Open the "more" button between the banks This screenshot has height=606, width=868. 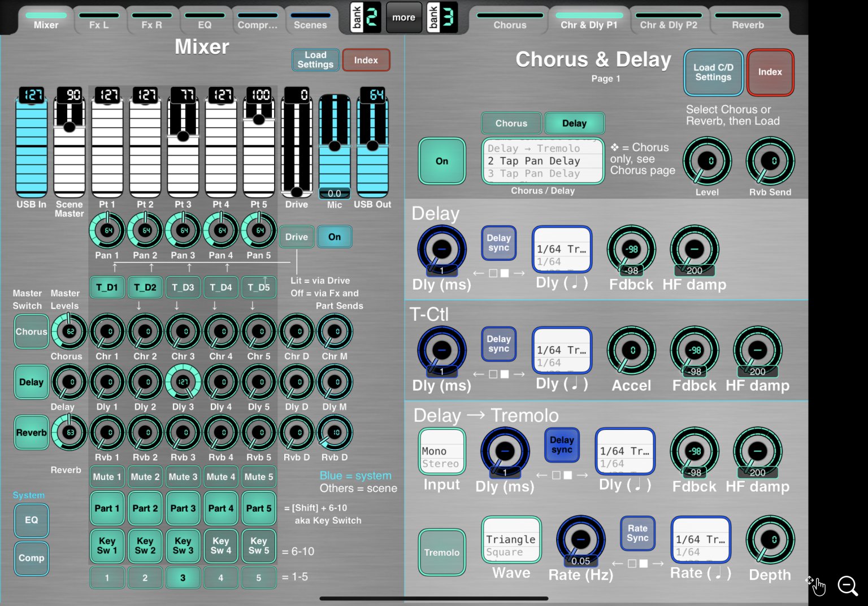[x=403, y=17]
